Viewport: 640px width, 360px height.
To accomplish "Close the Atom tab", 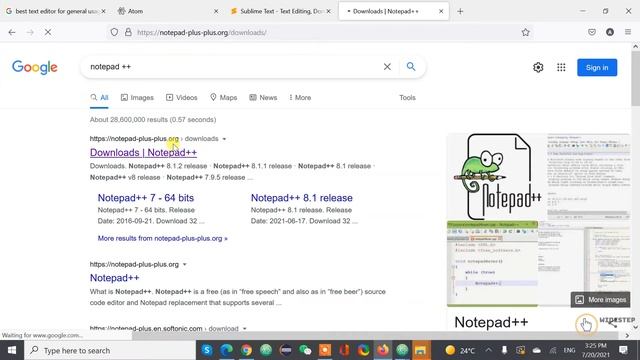I will click(x=216, y=11).
